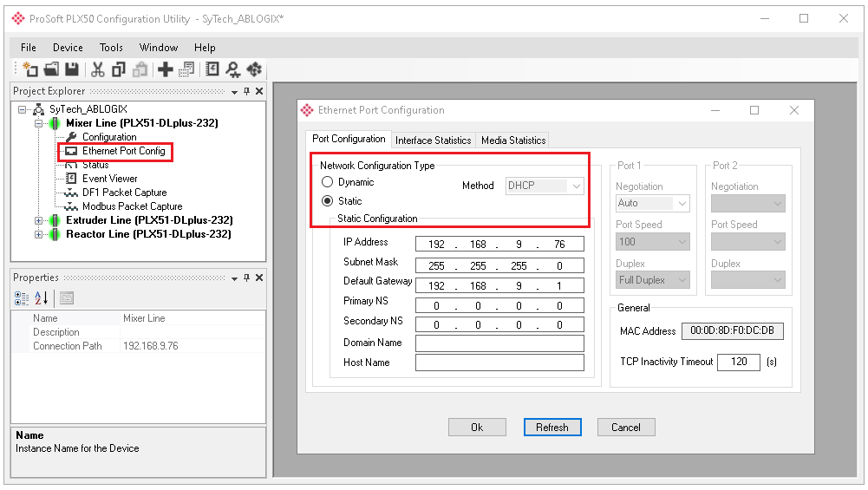
Task: Close the Properties panel
Action: [259, 278]
